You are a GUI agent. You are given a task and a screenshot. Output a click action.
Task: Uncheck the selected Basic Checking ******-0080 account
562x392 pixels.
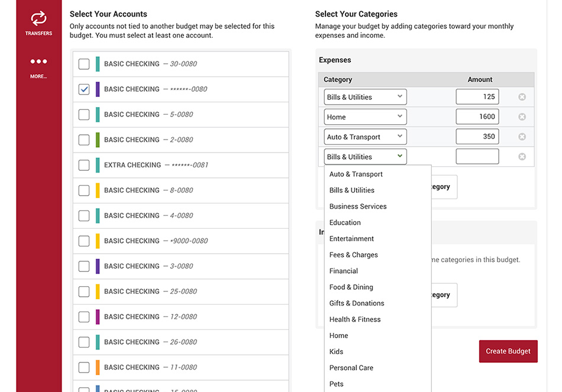84,89
